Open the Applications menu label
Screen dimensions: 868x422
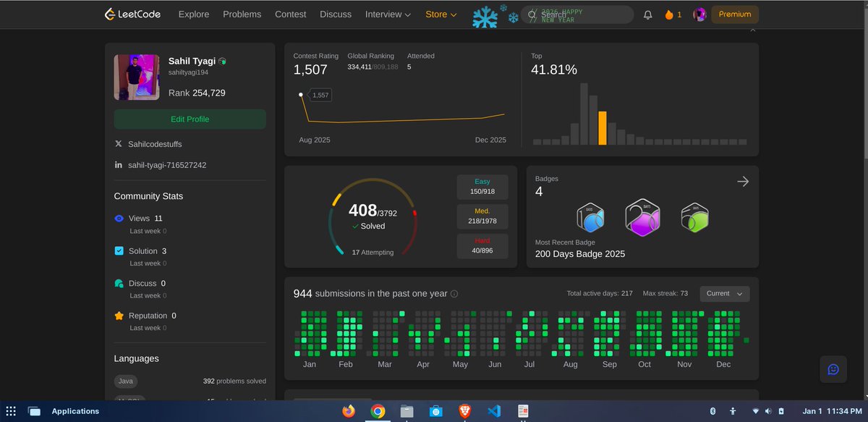75,411
